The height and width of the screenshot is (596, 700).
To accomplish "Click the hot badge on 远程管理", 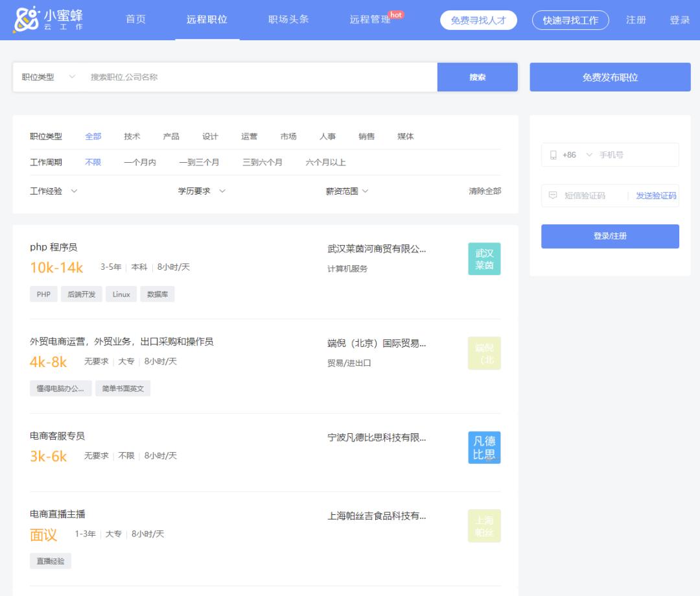I will (x=395, y=14).
